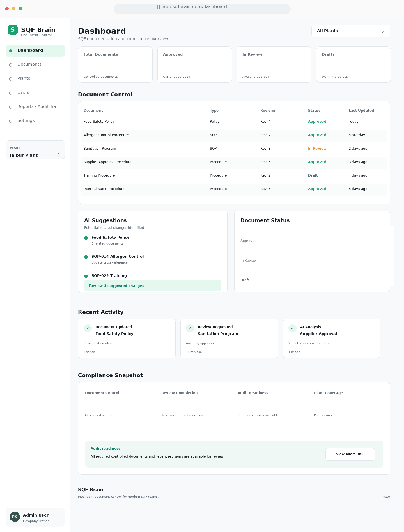Click the PK user avatar
This screenshot has height=532, width=404.
[x=15, y=517]
